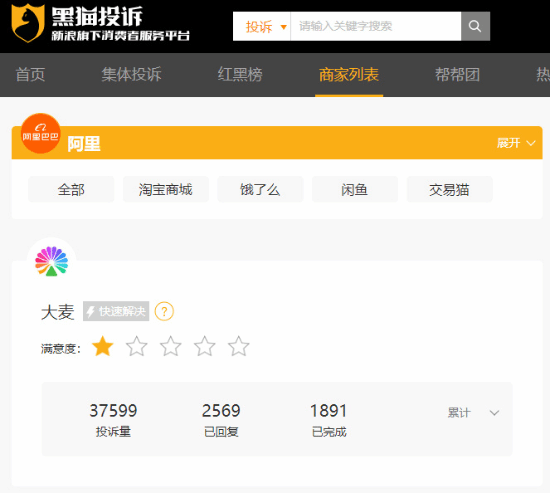Image resolution: width=550 pixels, height=493 pixels.
Task: Click the 黑猫投诉 site title text
Action: tap(97, 16)
